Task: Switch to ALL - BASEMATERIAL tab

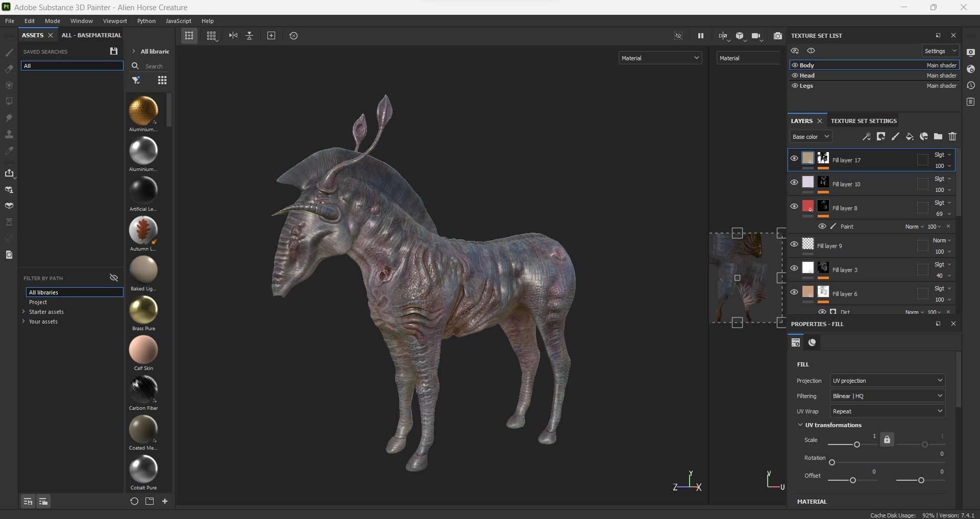Action: coord(91,35)
